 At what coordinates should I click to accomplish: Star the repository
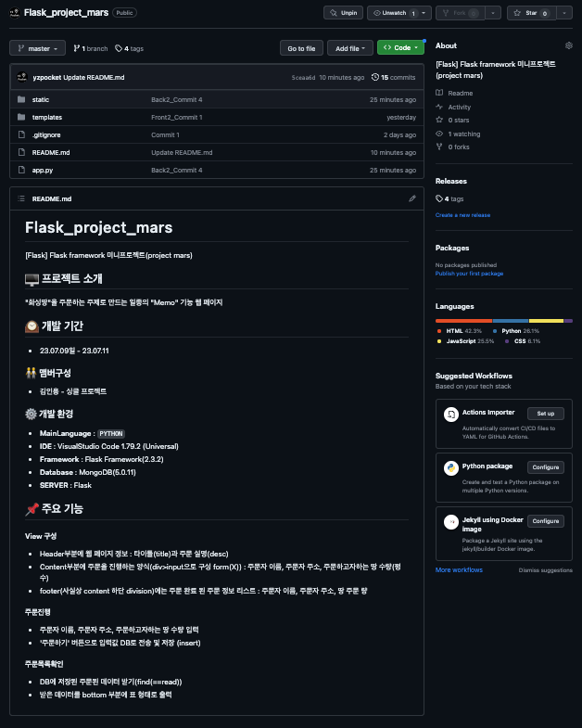(x=531, y=13)
